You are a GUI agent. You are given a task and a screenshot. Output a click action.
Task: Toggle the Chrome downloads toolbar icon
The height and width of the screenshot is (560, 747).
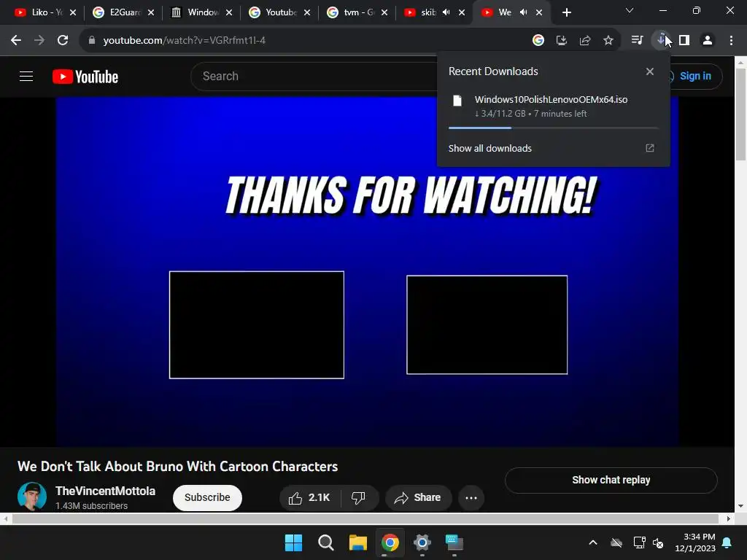[661, 41]
